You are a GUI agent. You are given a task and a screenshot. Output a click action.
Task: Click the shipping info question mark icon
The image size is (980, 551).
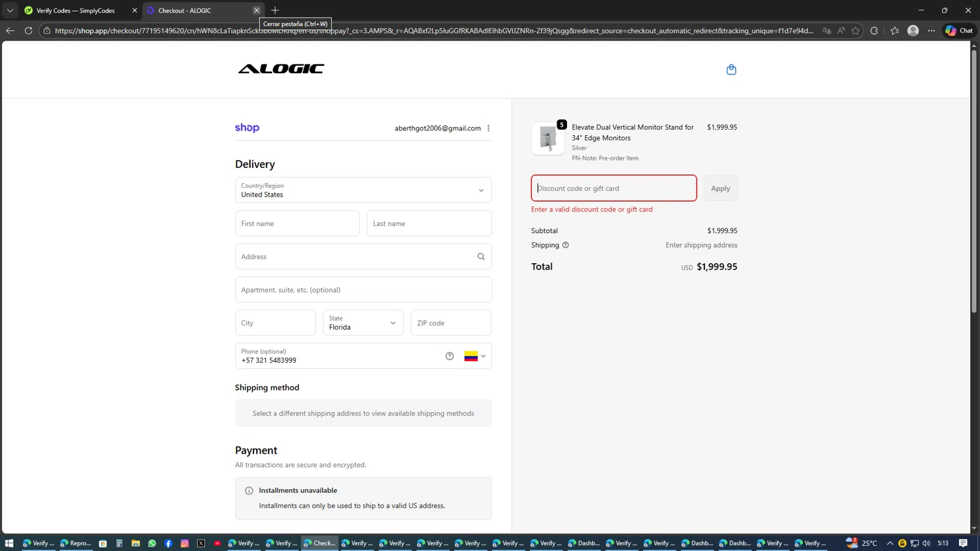(566, 245)
